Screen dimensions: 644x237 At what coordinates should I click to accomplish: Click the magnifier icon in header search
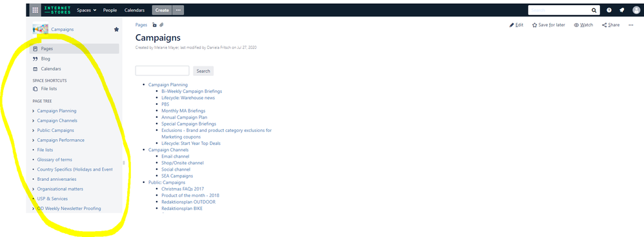(594, 10)
